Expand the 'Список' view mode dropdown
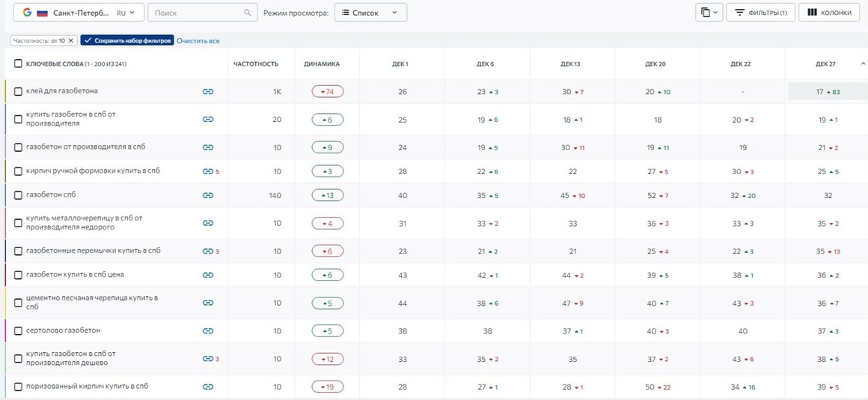This screenshot has height=400, width=868. pyautogui.click(x=370, y=13)
